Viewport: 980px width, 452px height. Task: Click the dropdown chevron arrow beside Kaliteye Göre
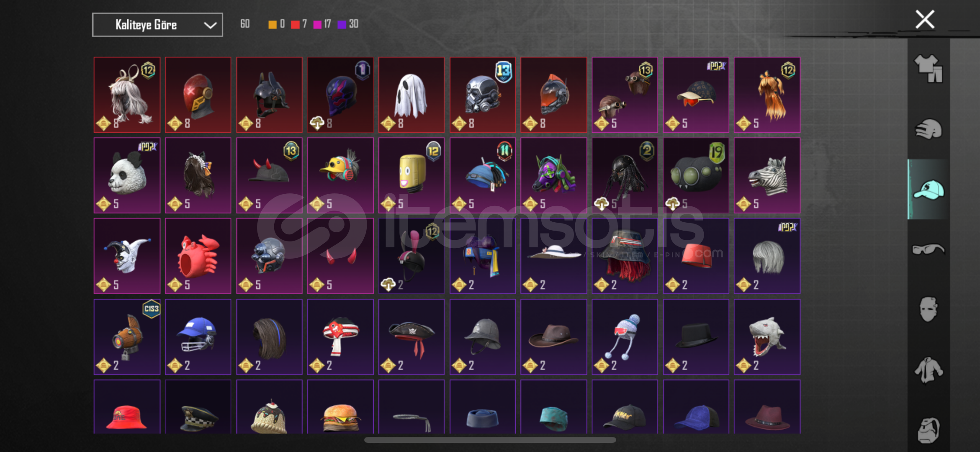(210, 25)
